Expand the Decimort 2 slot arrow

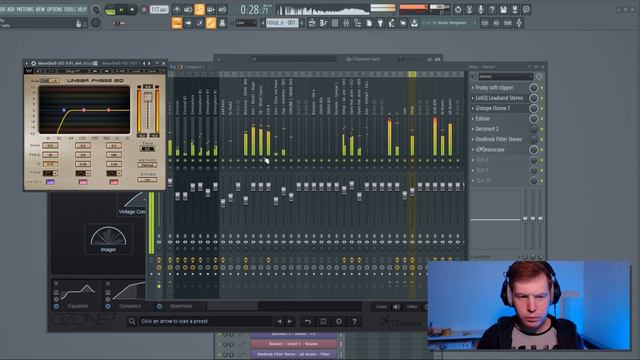[x=473, y=129]
